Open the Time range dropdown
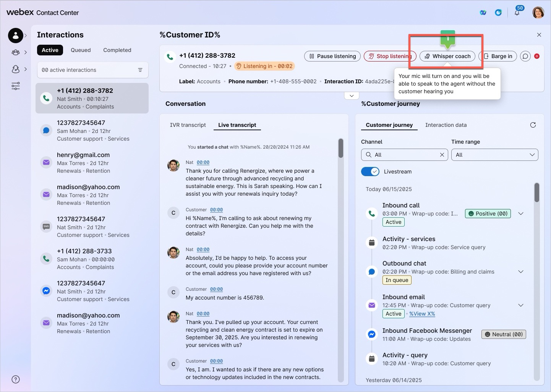551x392 pixels. coord(495,155)
